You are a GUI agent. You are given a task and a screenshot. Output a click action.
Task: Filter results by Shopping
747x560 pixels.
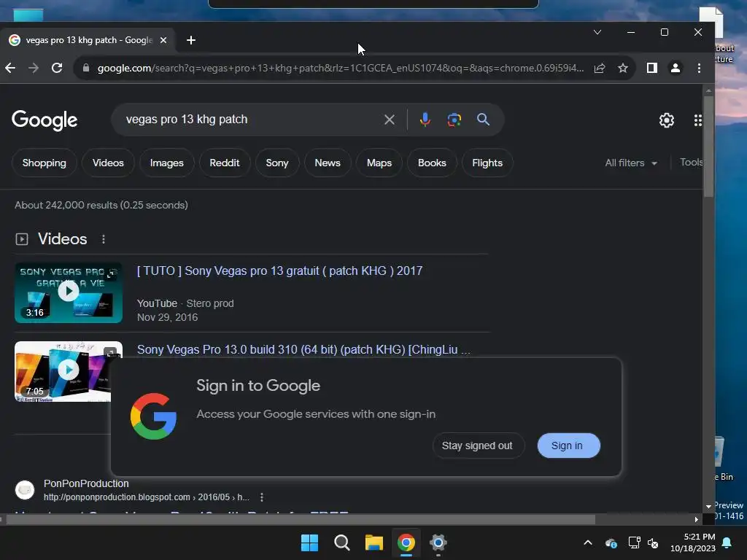tap(44, 163)
